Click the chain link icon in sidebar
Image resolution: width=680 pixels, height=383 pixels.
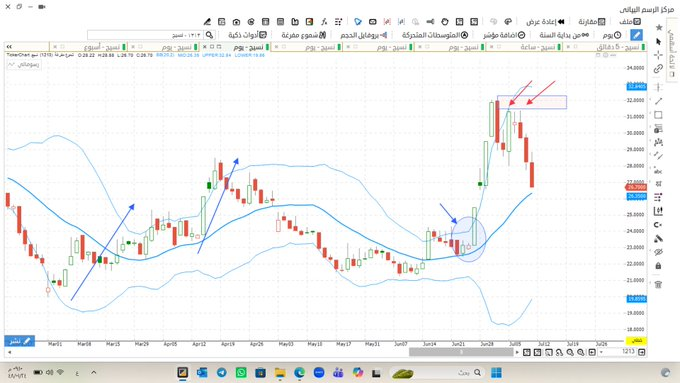point(658,69)
